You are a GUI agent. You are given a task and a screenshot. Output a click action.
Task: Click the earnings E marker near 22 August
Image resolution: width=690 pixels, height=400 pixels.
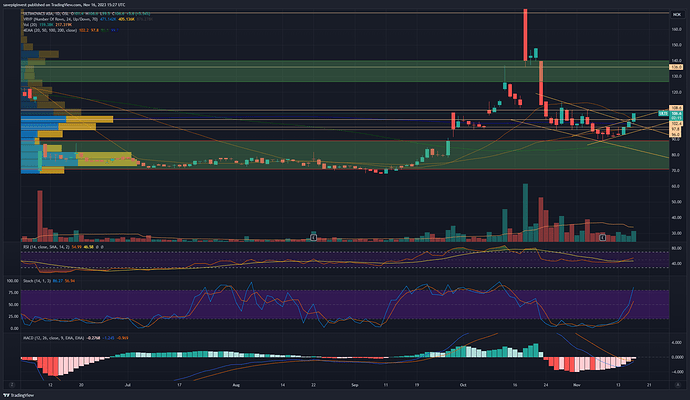pyautogui.click(x=313, y=238)
